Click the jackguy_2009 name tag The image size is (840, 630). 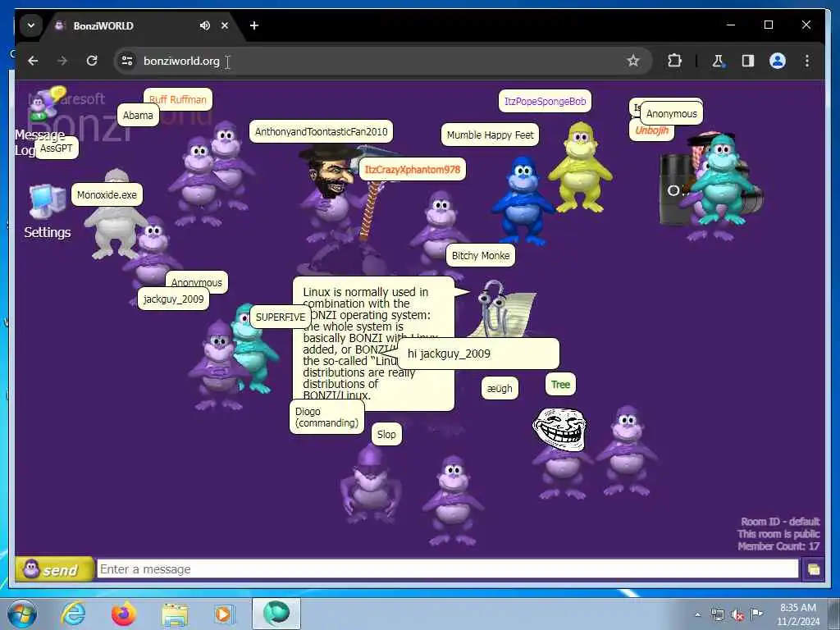(x=174, y=299)
